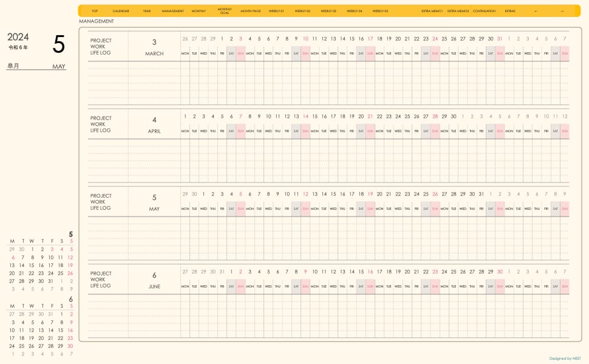Viewport: 589px width, 364px height.
Task: Switch to the YEAR tab
Action: pos(146,11)
